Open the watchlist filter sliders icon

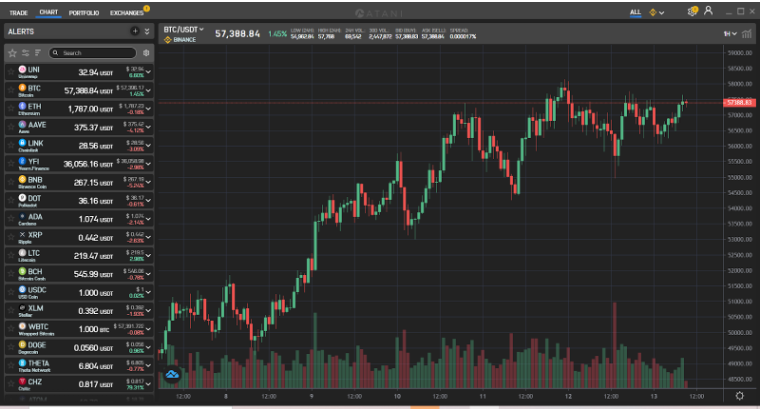coord(25,53)
